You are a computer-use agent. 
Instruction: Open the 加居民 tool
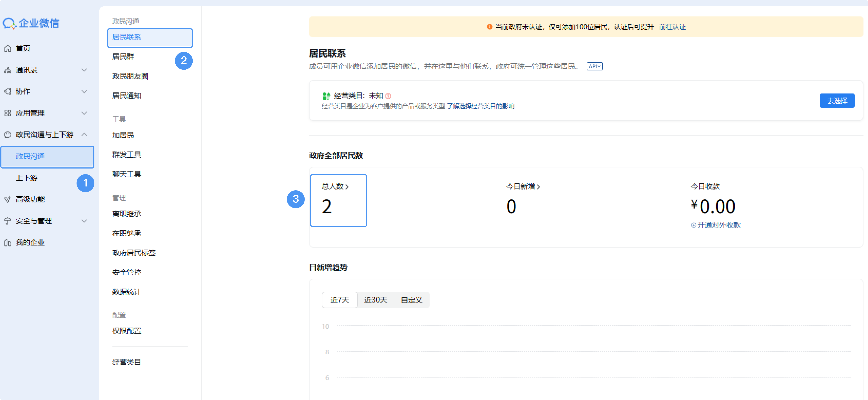[123, 135]
